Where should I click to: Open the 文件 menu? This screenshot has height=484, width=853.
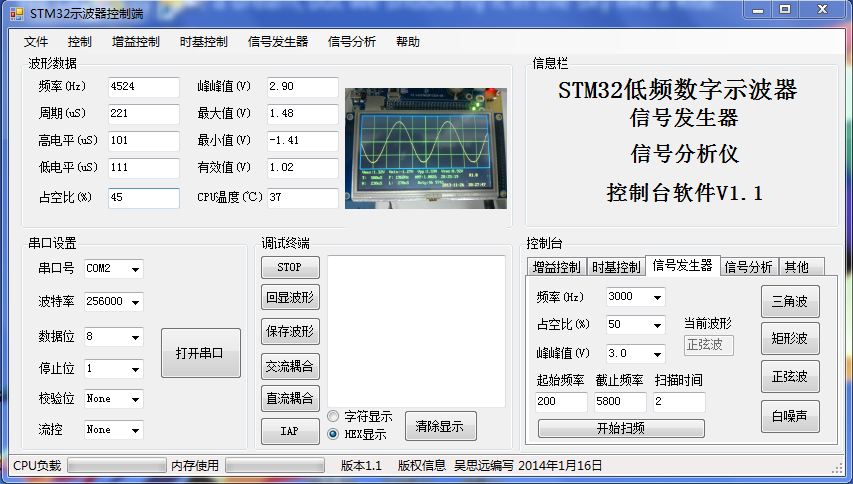(x=36, y=42)
